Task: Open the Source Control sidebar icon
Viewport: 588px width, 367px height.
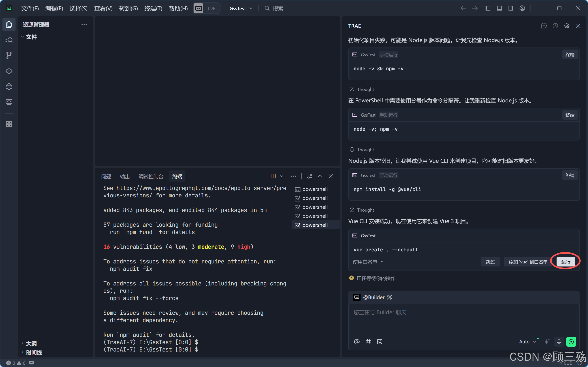Action: pyautogui.click(x=9, y=55)
